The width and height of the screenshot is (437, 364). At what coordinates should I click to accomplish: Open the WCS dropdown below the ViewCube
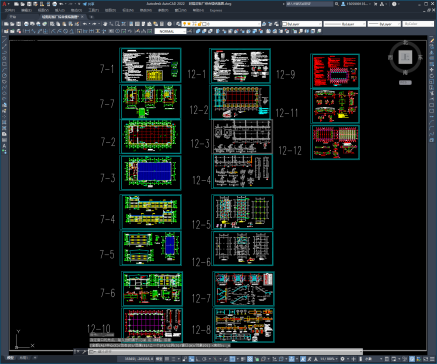pyautogui.click(x=405, y=82)
